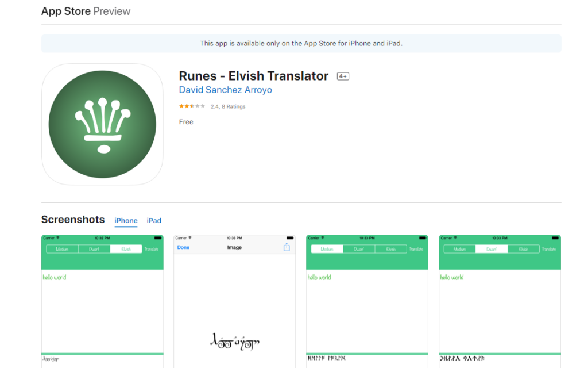Viewport: 588px width, 368px height.
Task: Select the highlighted Medium segment in its screenshot
Action: click(327, 249)
